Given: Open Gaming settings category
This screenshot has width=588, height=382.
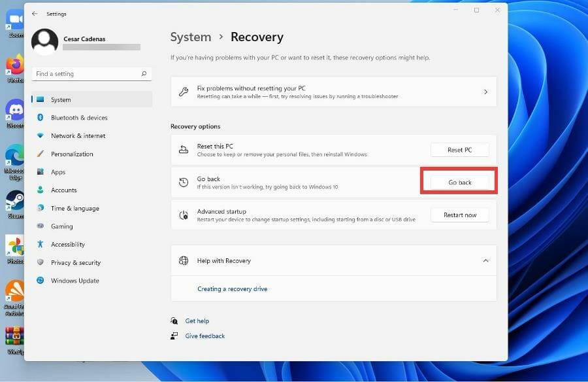Looking at the screenshot, I should (92, 226).
